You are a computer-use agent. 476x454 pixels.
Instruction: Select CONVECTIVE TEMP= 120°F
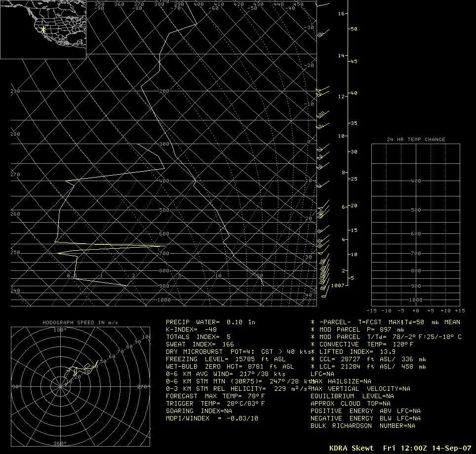362,344
